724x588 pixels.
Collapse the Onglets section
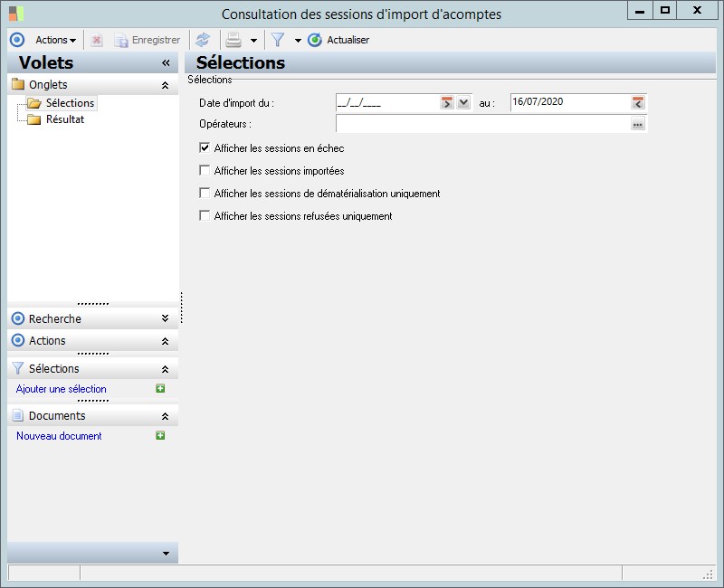pos(165,85)
